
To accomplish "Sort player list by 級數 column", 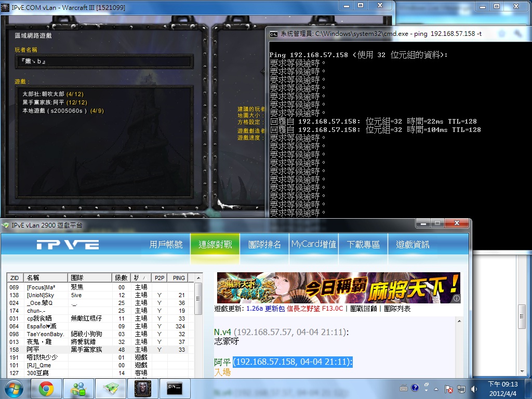I will pos(121,278).
